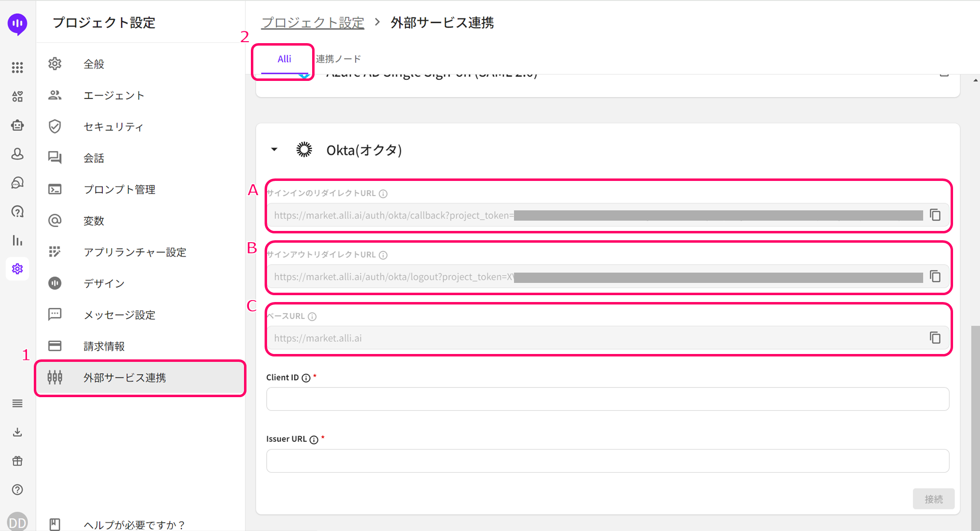Open セキュリティ settings menu item
This screenshot has width=980, height=531.
click(x=113, y=127)
